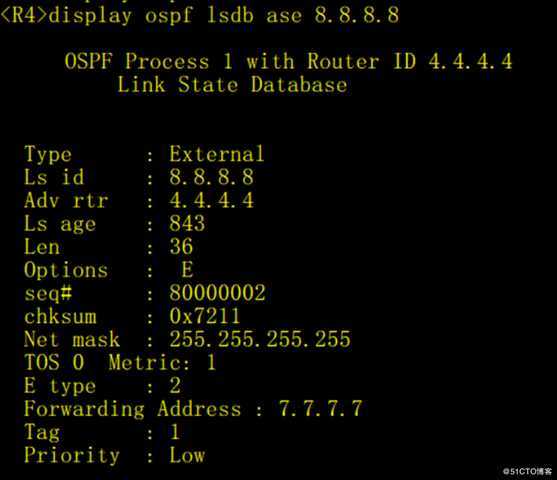Click the E type value 2
Image resolution: width=557 pixels, height=480 pixels.
(175, 385)
